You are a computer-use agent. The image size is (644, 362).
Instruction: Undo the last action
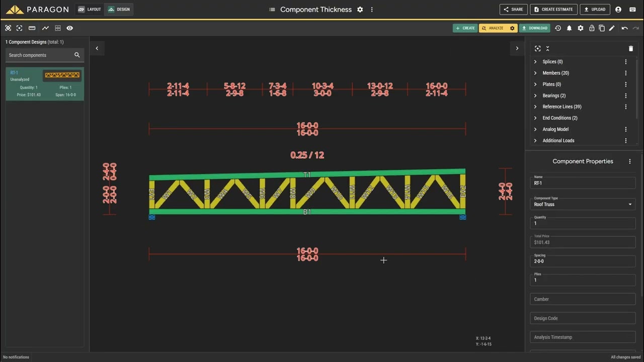pos(624,28)
